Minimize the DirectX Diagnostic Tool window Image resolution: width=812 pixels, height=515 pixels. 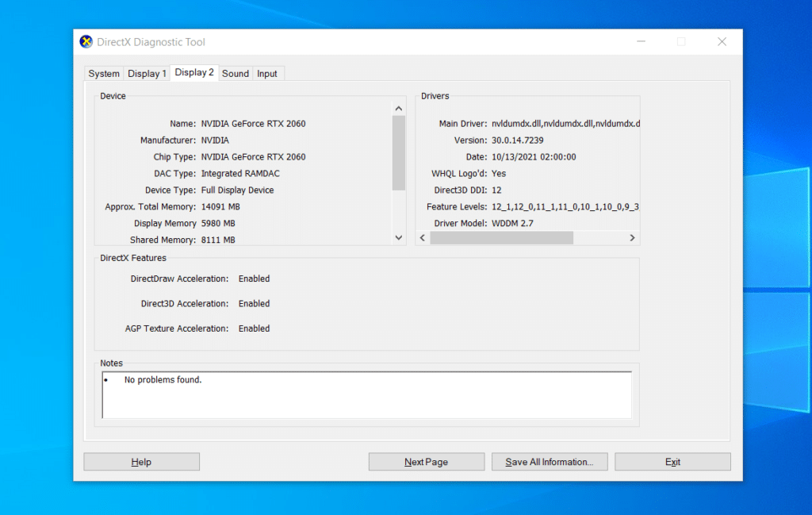(641, 42)
